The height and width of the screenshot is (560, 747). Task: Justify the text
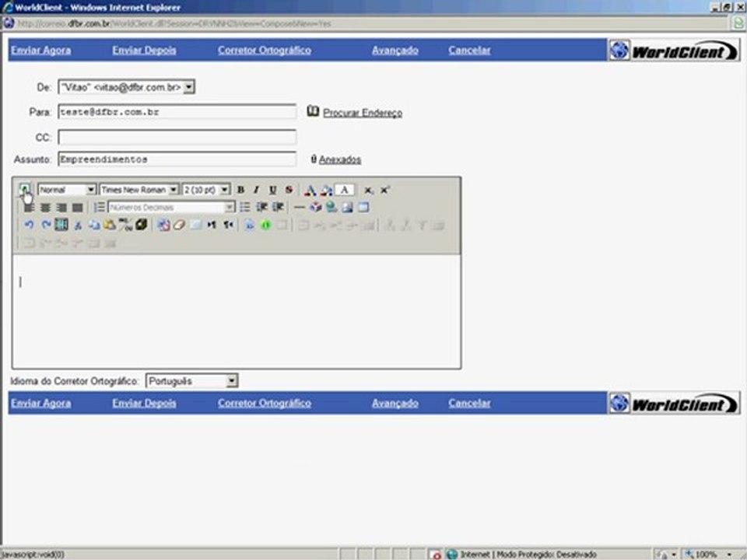[x=77, y=208]
